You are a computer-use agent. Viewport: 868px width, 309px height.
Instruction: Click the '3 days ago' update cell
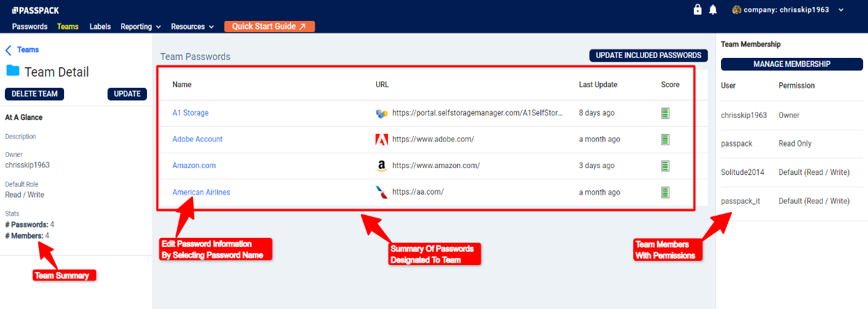596,166
